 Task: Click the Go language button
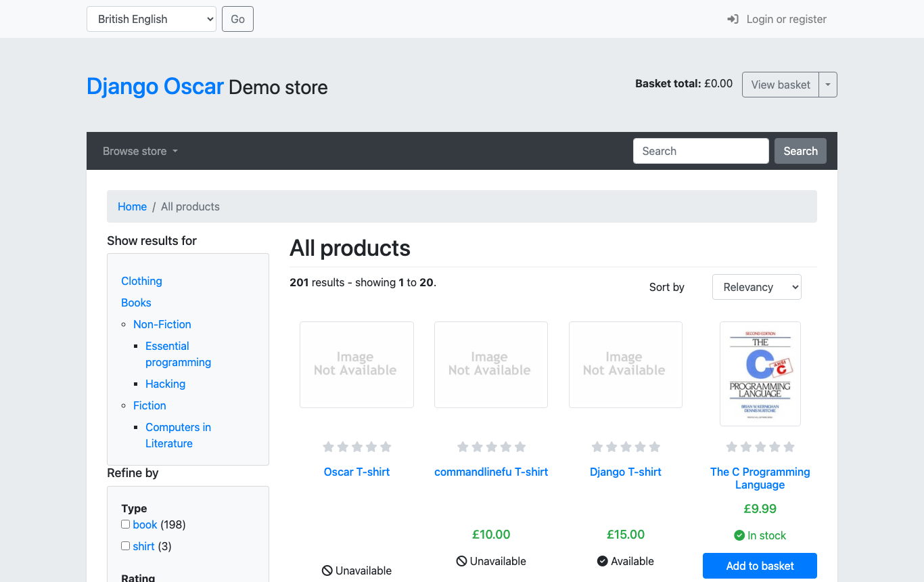237,19
